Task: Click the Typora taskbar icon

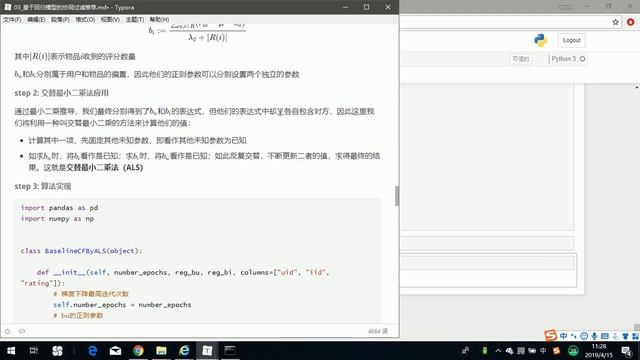Action: click(207, 351)
